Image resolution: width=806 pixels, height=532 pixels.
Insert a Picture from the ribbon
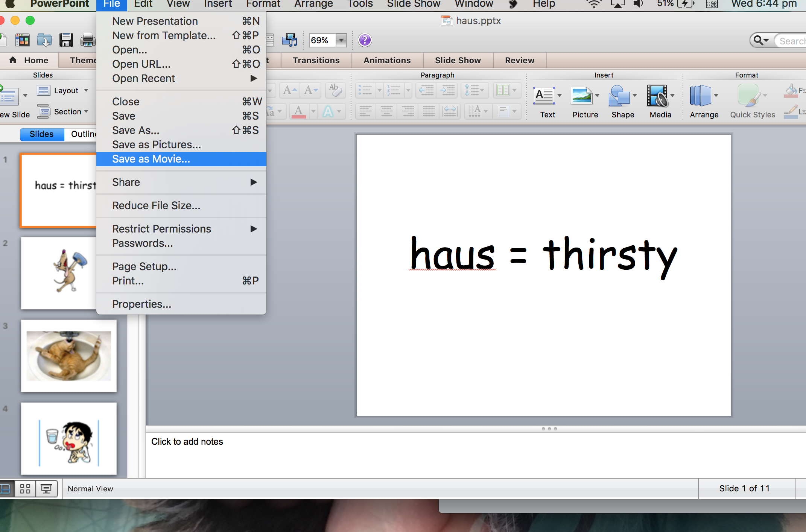point(582,96)
